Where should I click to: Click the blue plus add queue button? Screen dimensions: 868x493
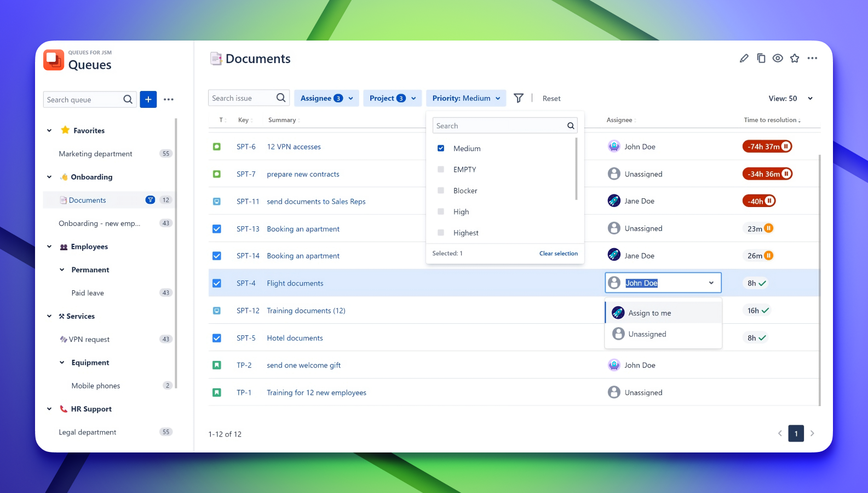(148, 99)
